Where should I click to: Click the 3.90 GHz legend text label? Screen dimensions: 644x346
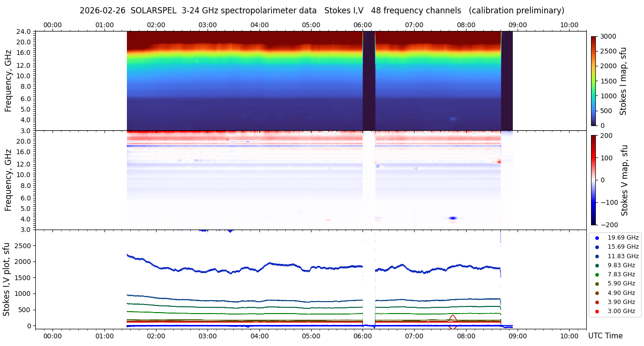click(623, 302)
